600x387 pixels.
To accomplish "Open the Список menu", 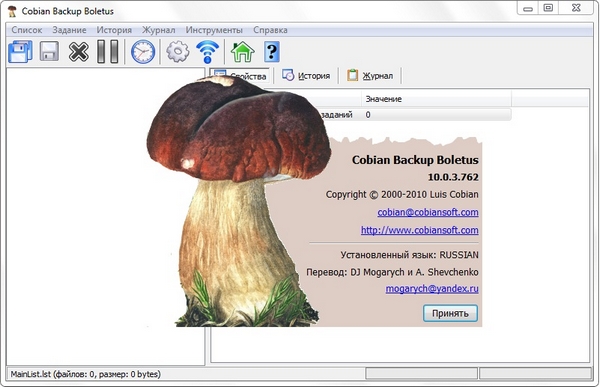I will [x=27, y=30].
